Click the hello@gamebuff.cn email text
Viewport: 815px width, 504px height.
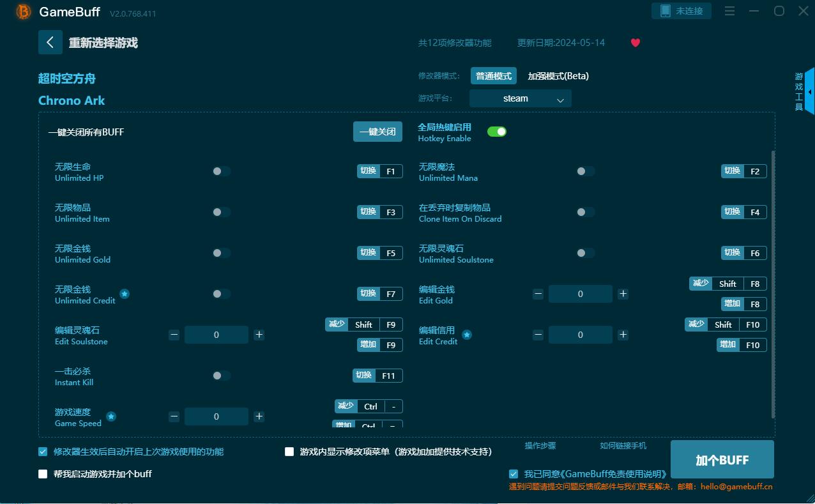coord(736,487)
